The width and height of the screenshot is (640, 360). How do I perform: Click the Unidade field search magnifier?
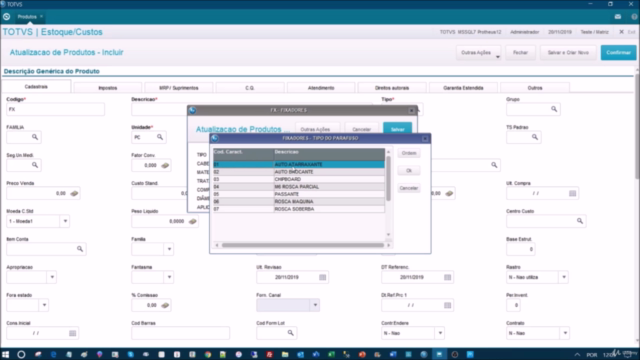160,137
